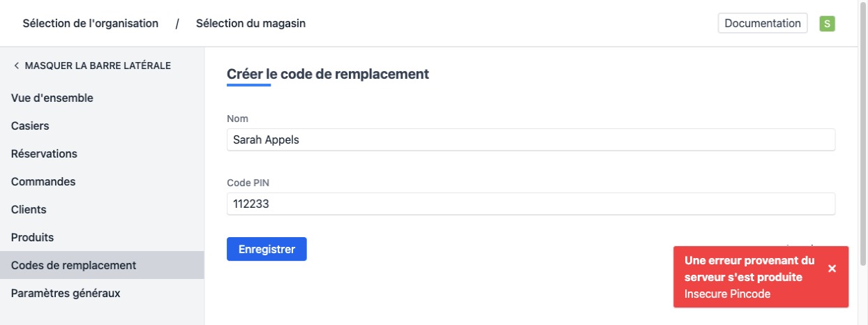Go to Sélection de l'organisation breadcrumb

[x=91, y=23]
